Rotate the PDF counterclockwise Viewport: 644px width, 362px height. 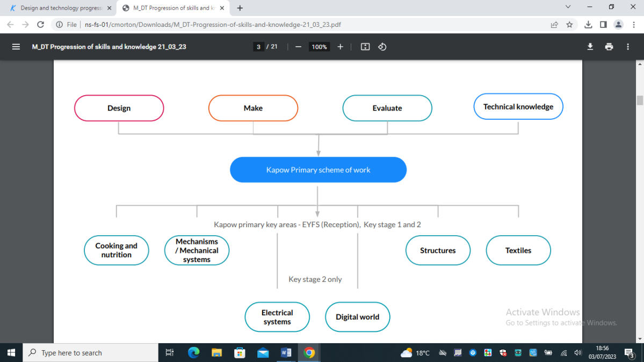point(382,47)
